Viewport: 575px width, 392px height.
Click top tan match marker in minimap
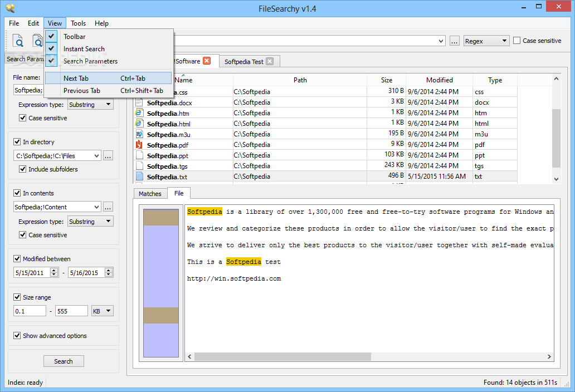pos(161,217)
